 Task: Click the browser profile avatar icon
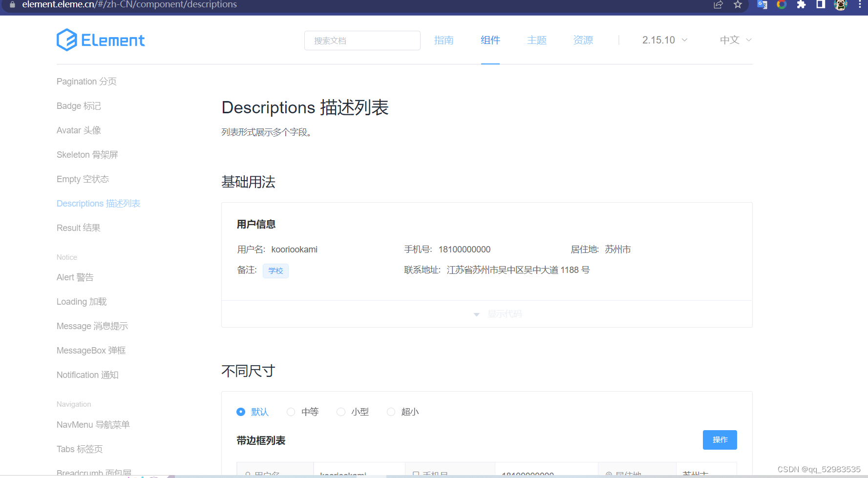(841, 5)
